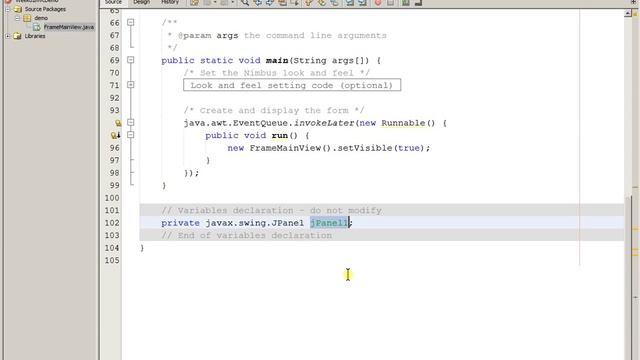Click the editor scrollbar up arrow
640x360 pixels.
click(628, 13)
